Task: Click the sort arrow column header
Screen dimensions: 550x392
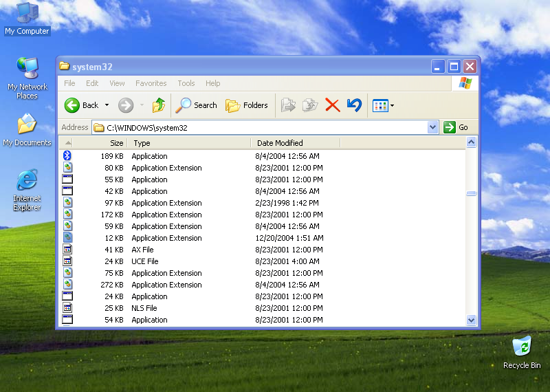Action: tap(66, 143)
